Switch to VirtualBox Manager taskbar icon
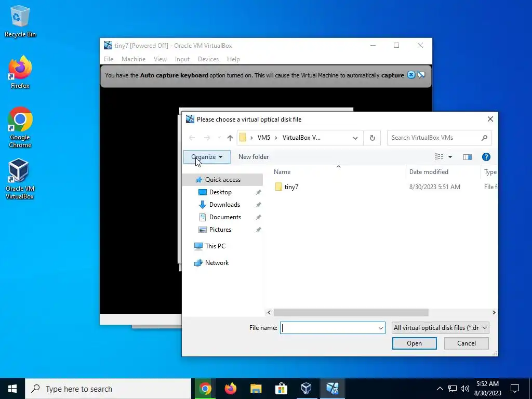 pos(306,389)
